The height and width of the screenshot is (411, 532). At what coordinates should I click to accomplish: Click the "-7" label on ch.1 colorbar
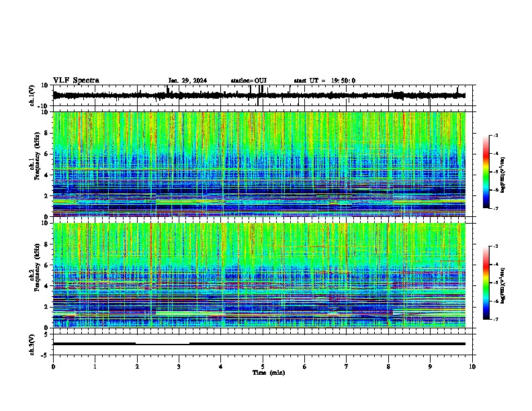pos(496,208)
